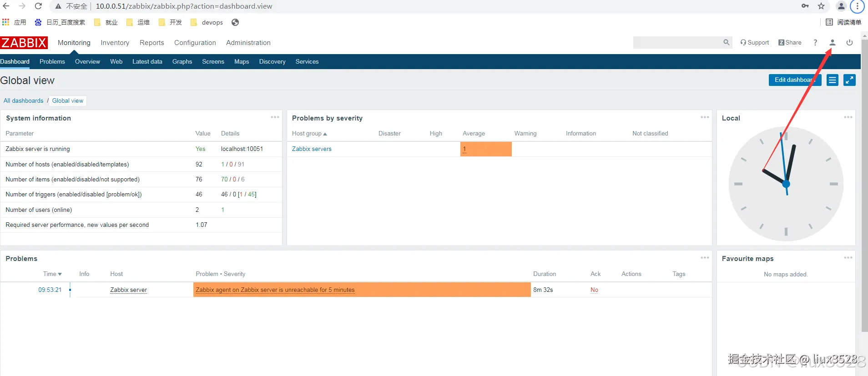Switch to Latest data tab
Screen dimensions: 868x376
pos(147,61)
